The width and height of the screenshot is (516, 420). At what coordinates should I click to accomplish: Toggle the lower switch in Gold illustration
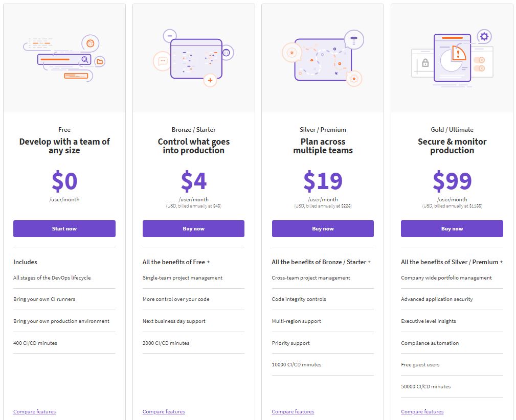click(x=479, y=68)
